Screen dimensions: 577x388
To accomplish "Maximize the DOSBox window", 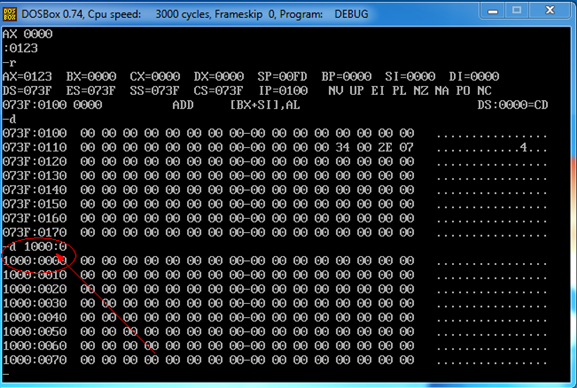I will point(517,11).
